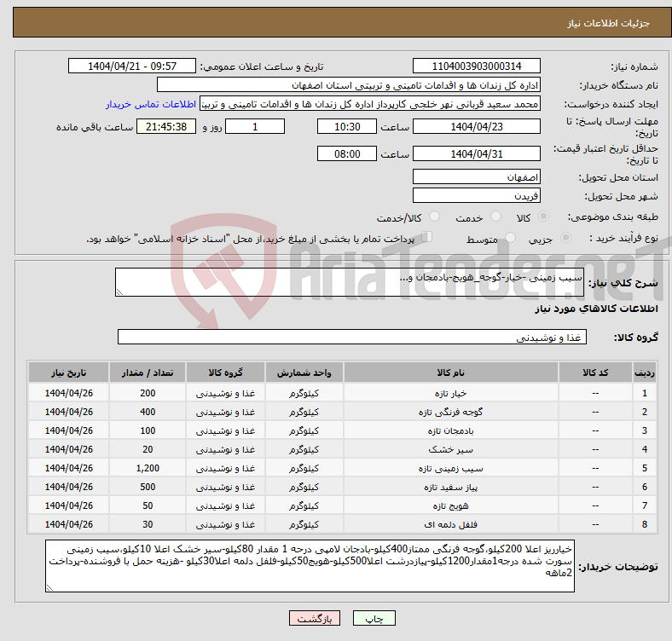
Task: Click the deadline time 10:30 field
Action: point(347,126)
